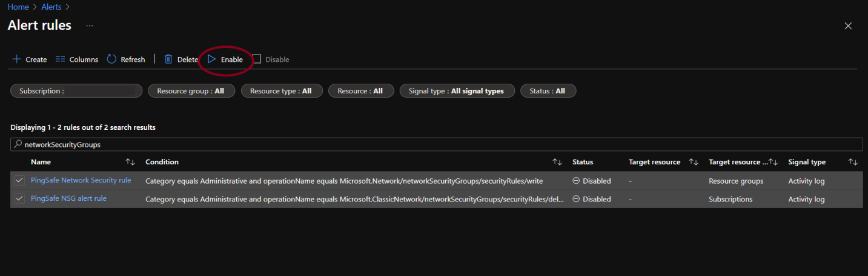Refresh the alert rules list
Screen dimensions: 868x276
[126, 59]
